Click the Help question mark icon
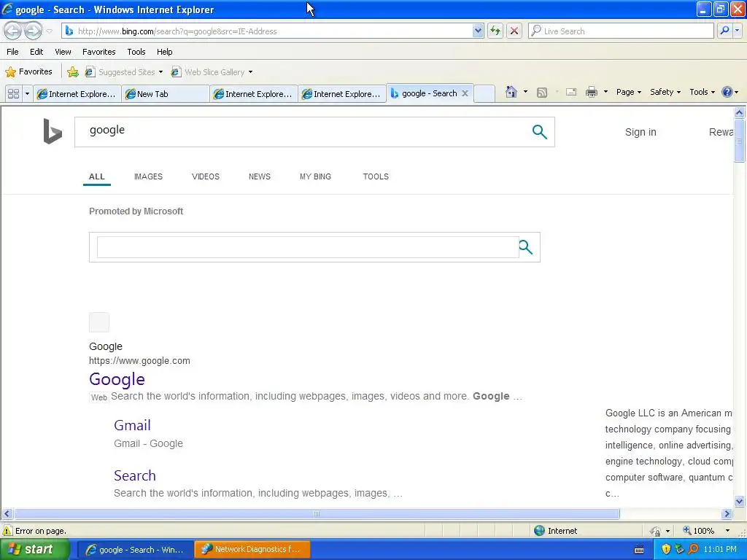 pyautogui.click(x=727, y=92)
